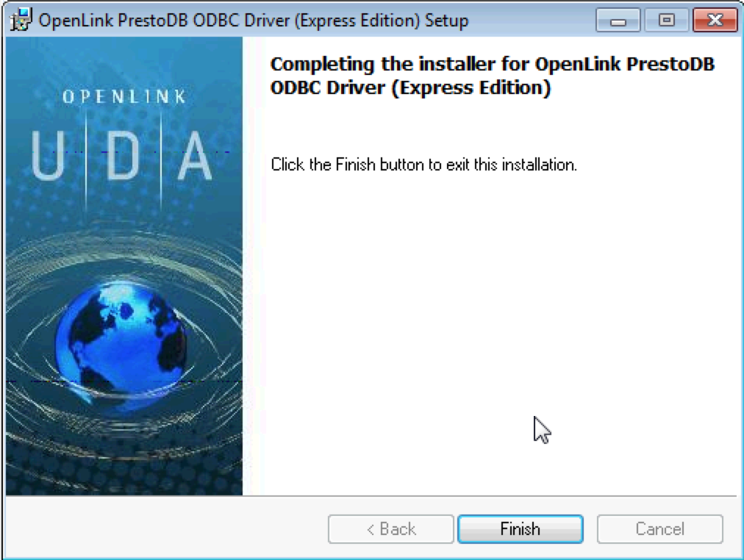Click the grayed-out Cancel button
This screenshot has width=744, height=560.
[x=659, y=528]
